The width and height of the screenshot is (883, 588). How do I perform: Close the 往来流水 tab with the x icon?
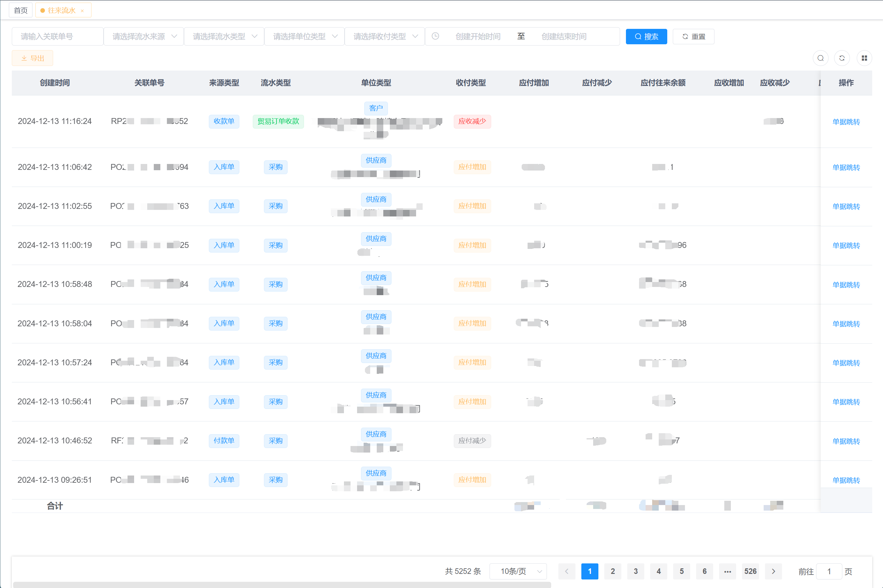tap(83, 11)
